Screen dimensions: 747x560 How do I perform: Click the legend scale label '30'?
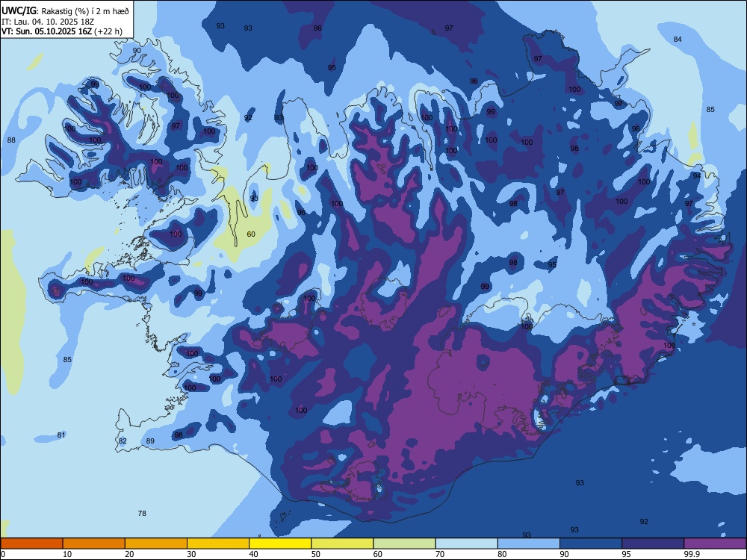point(191,554)
